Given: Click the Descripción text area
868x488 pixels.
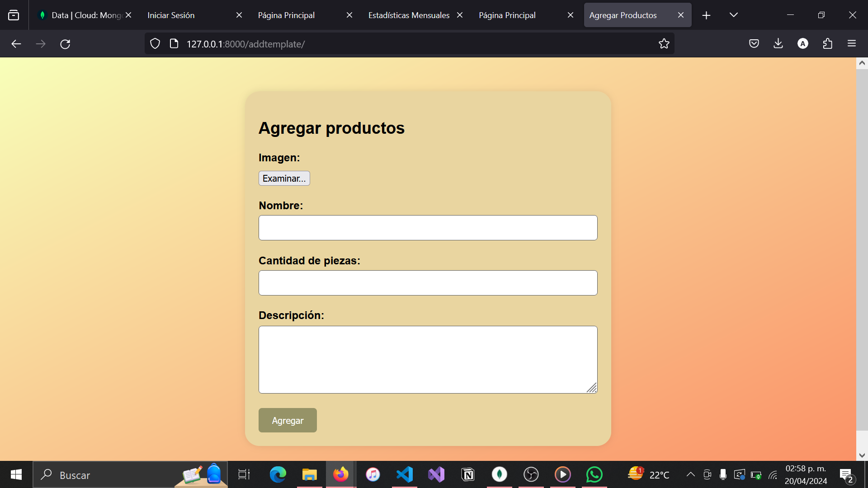Looking at the screenshot, I should click(x=428, y=360).
